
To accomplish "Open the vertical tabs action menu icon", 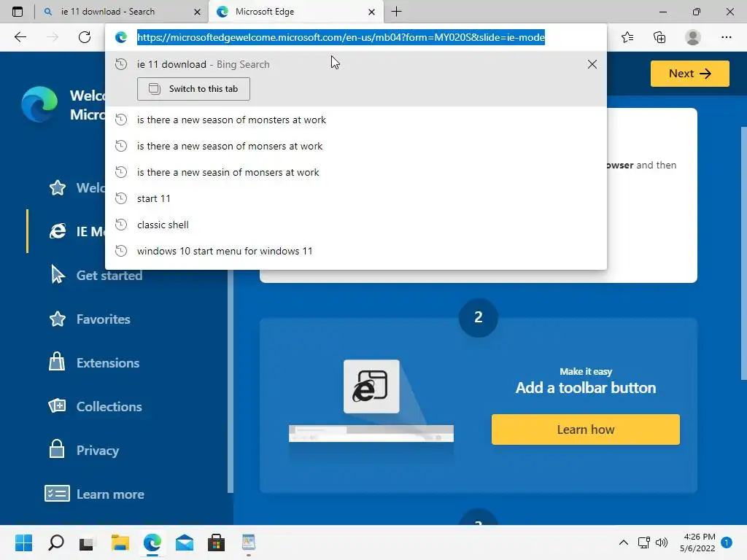I will (18, 12).
